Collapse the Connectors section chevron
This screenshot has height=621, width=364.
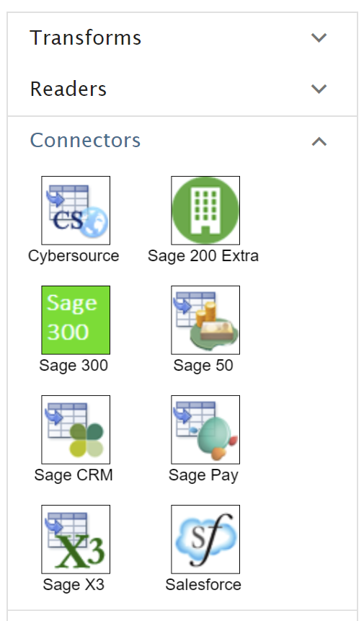click(x=319, y=141)
